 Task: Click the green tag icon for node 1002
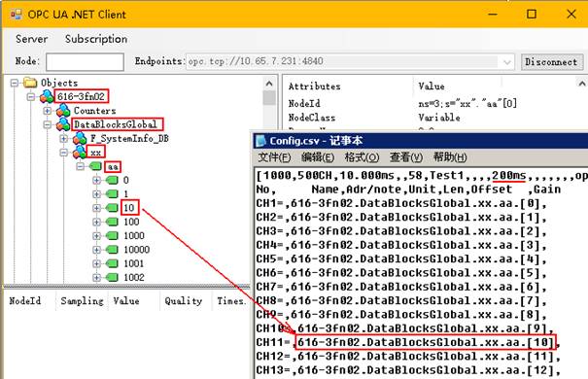coord(112,277)
